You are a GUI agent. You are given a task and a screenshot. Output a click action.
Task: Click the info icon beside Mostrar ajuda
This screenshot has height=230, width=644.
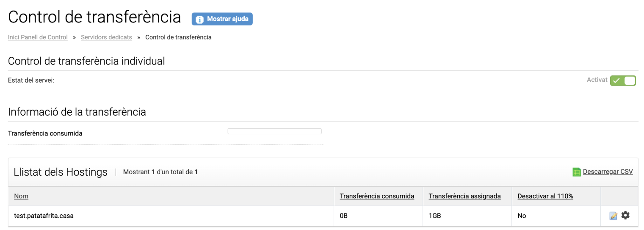199,19
